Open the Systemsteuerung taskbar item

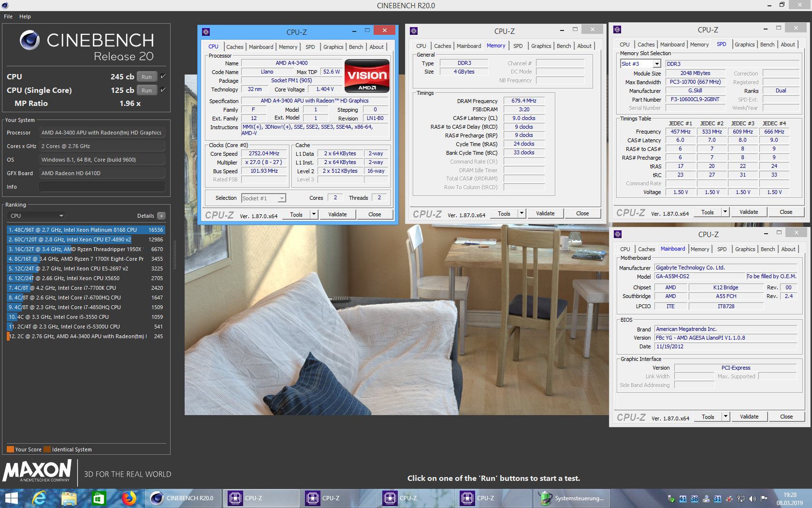[572, 498]
